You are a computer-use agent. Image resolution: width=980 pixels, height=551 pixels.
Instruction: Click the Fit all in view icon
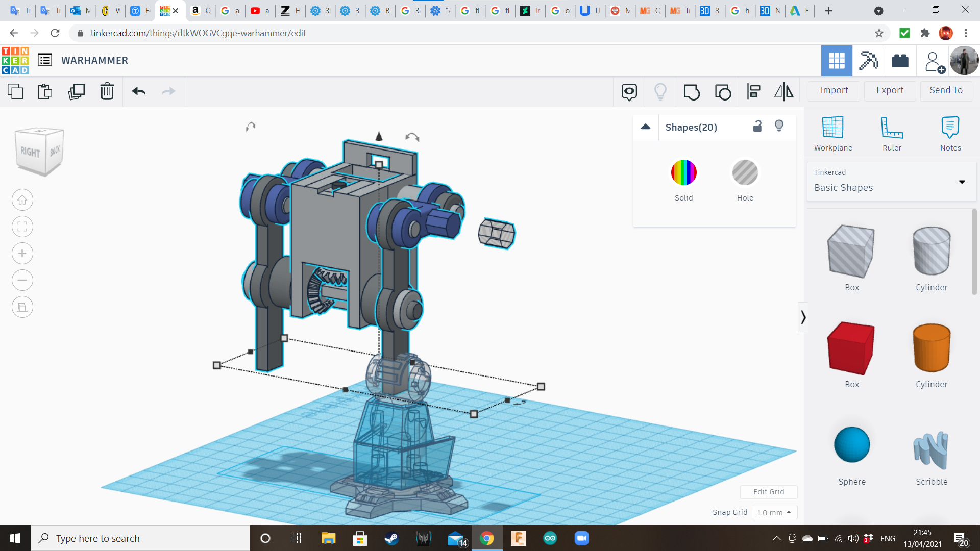(22, 227)
